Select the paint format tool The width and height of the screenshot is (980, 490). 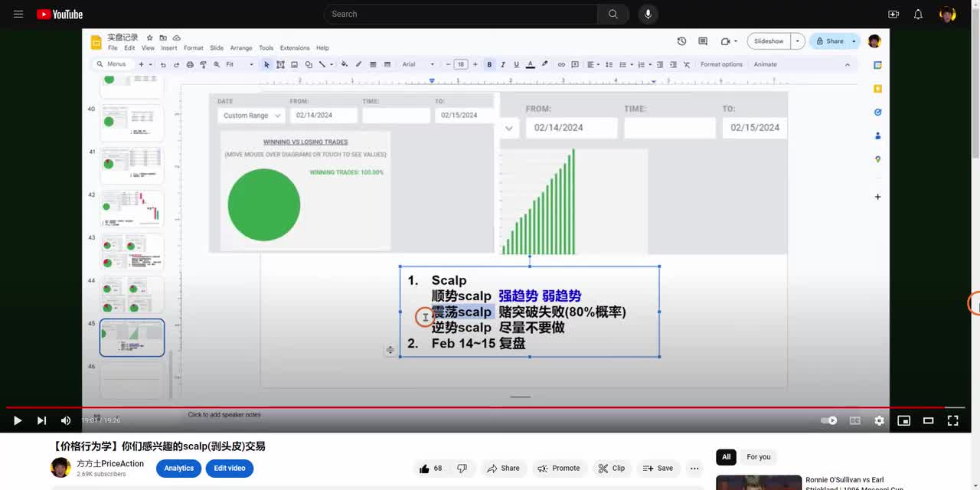(x=203, y=64)
